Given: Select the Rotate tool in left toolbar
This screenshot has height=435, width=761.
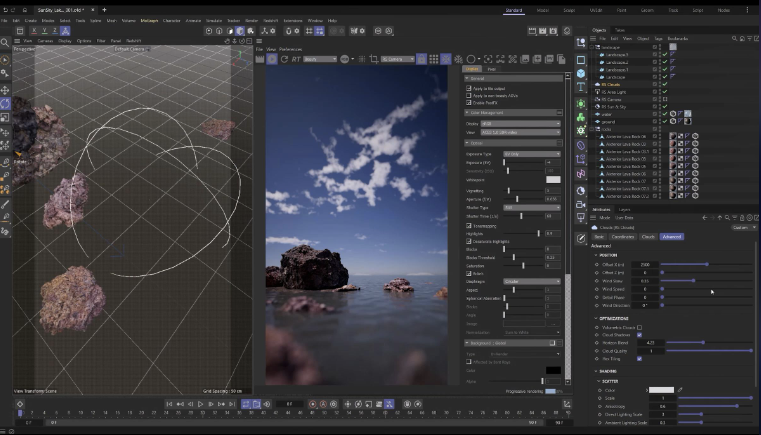Looking at the screenshot, I should pos(5,103).
